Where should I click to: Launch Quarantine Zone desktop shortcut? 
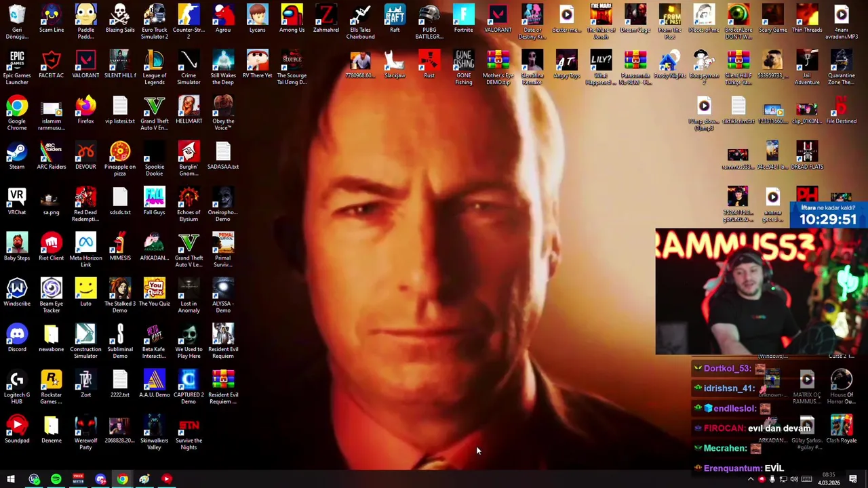tap(841, 68)
